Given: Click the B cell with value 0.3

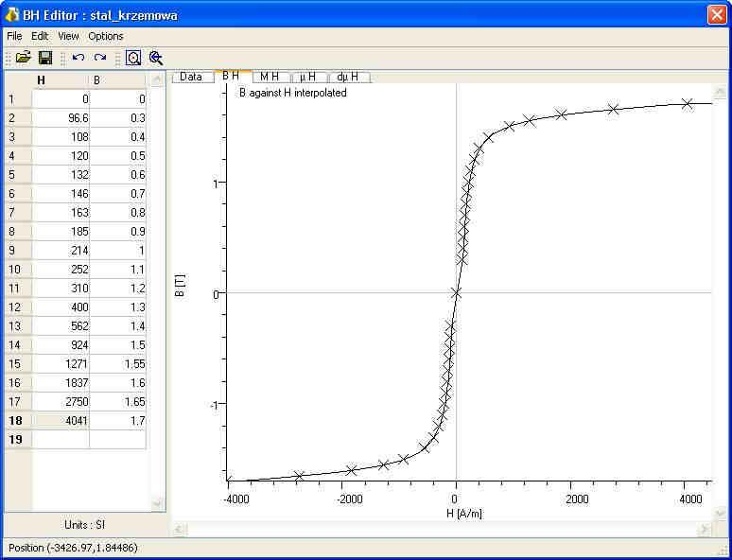Looking at the screenshot, I should click(117, 118).
